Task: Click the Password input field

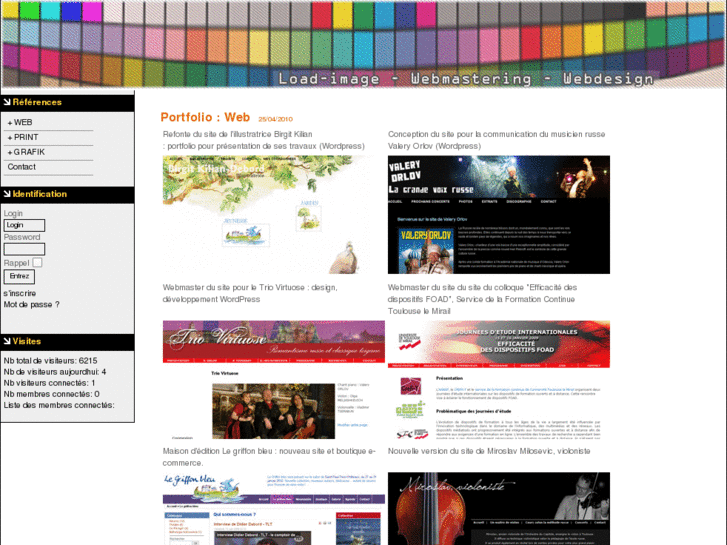Action: (x=25, y=249)
